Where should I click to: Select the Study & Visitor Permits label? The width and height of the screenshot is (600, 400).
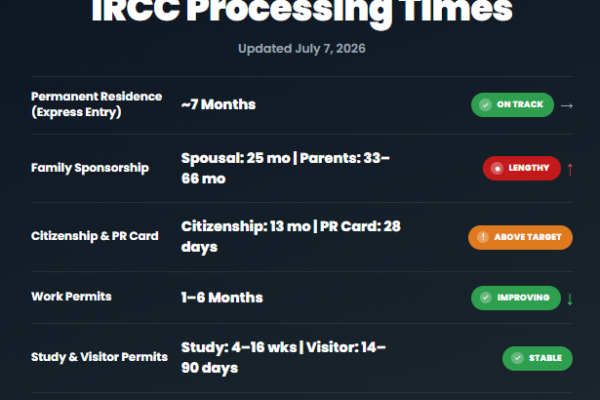(x=99, y=357)
